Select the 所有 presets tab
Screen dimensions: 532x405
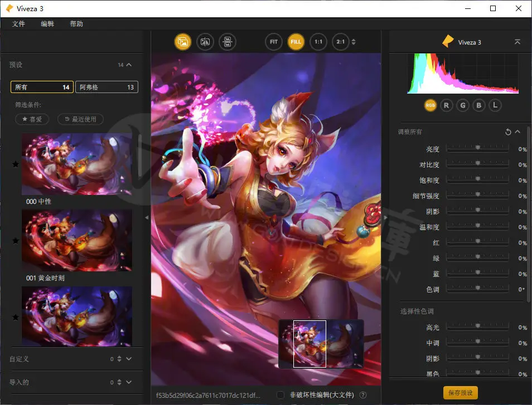(x=42, y=87)
